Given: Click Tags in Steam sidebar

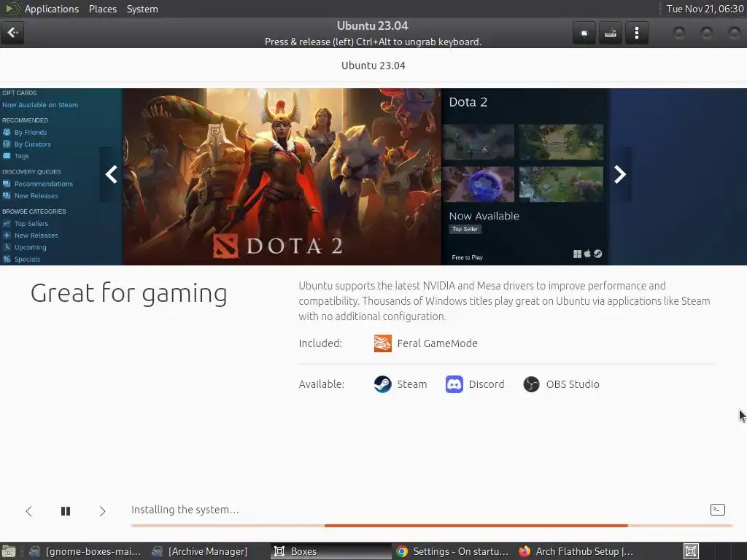Looking at the screenshot, I should click(x=21, y=156).
